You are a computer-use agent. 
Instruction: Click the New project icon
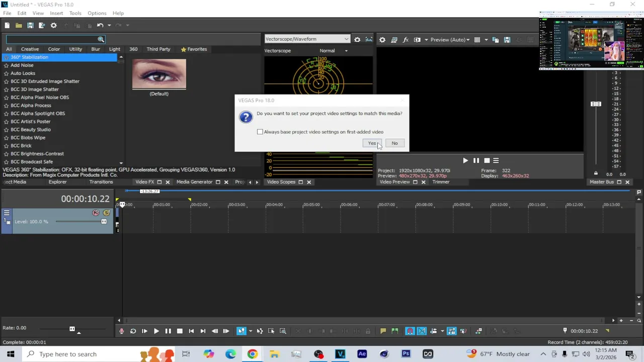pos(7,25)
